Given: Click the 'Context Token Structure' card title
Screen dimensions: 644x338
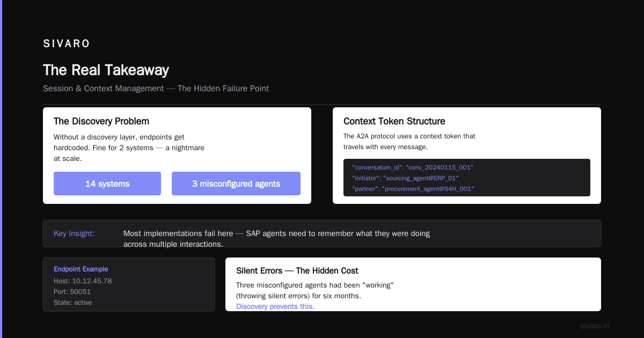Looking at the screenshot, I should point(394,121).
